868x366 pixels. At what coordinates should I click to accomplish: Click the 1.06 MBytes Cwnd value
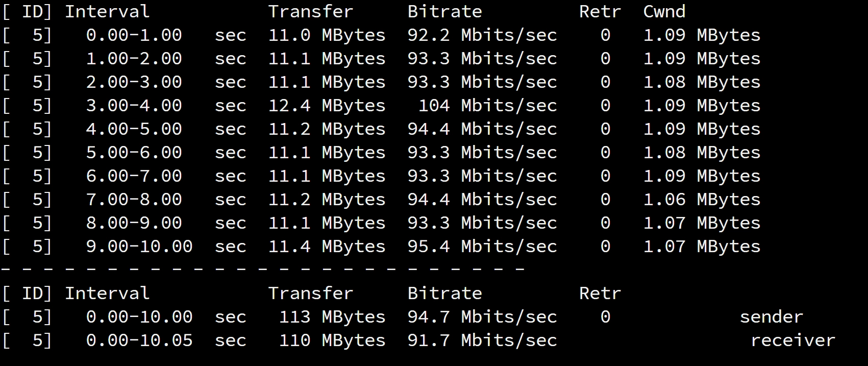[702, 199]
